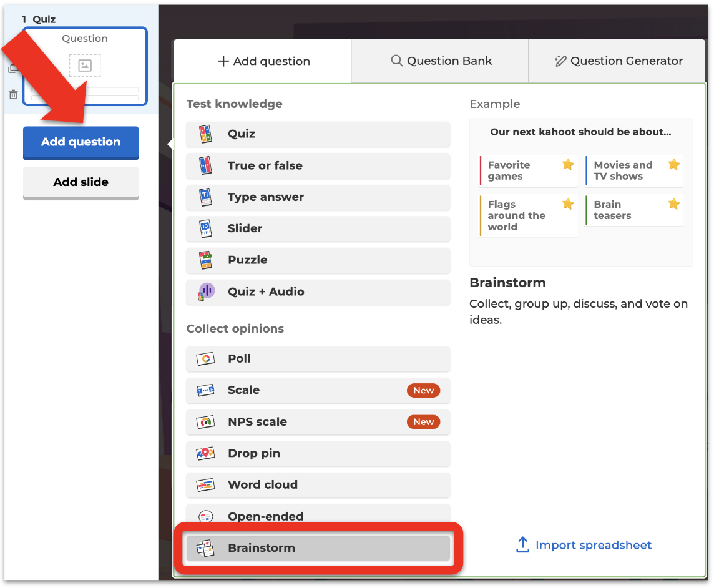Choose the Drop pin option
Screen dimensions: 714x588
click(318, 453)
